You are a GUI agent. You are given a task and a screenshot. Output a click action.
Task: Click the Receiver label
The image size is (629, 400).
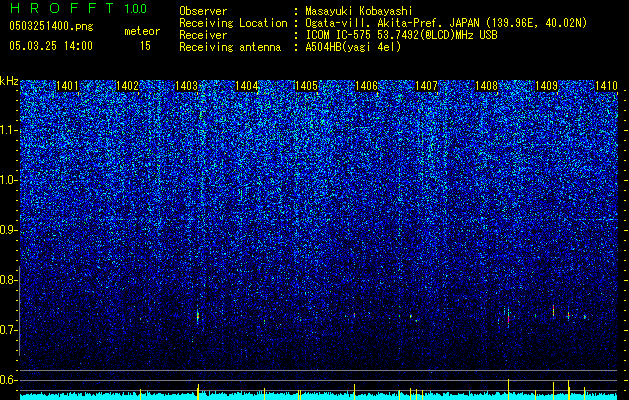click(203, 35)
